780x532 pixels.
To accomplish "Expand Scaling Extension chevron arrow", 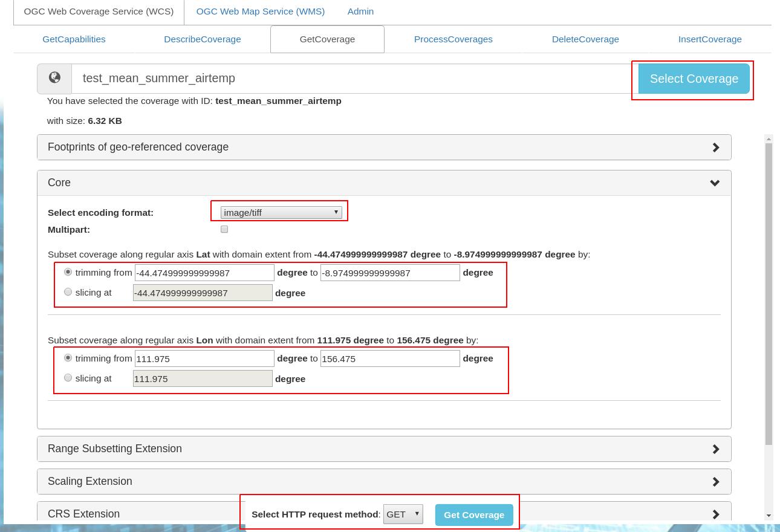I will pos(715,482).
